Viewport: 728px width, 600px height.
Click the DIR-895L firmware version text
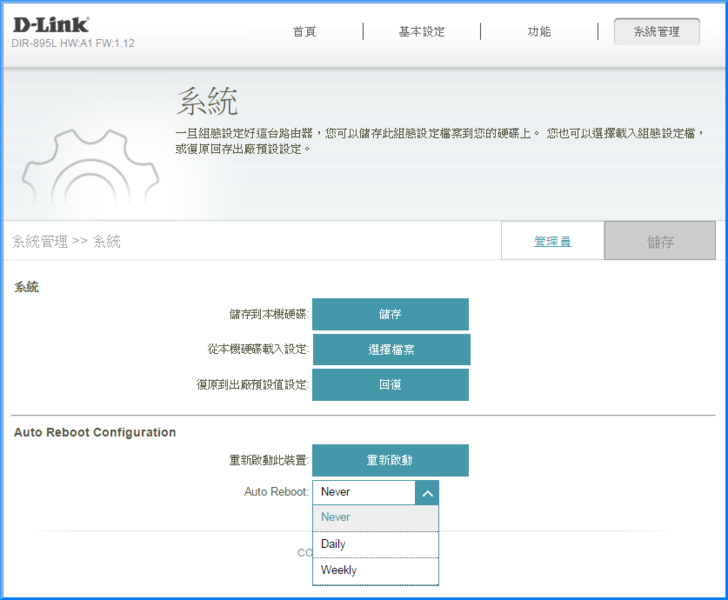click(x=73, y=44)
